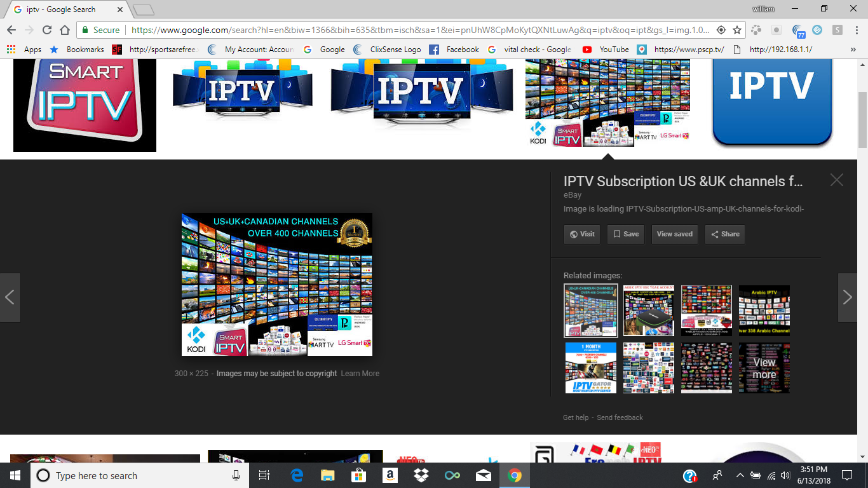This screenshot has height=488, width=868.
Task: Save the image with the Save button
Action: point(626,234)
